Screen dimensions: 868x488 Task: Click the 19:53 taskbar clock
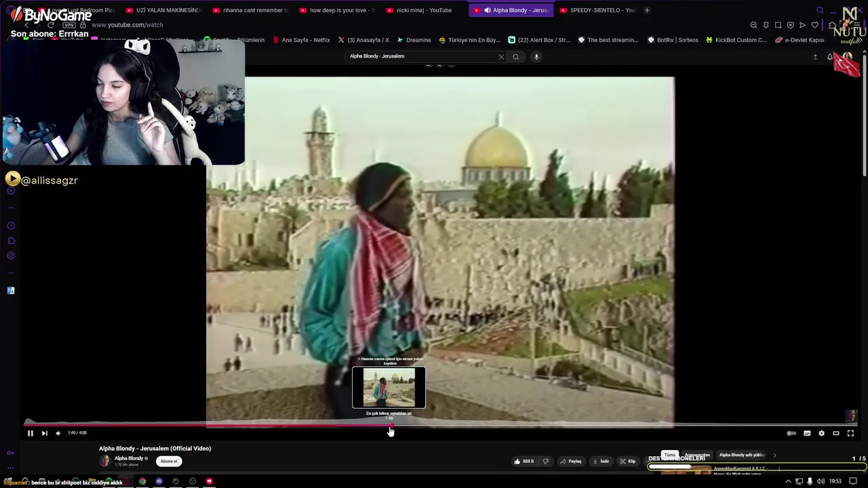(x=835, y=481)
